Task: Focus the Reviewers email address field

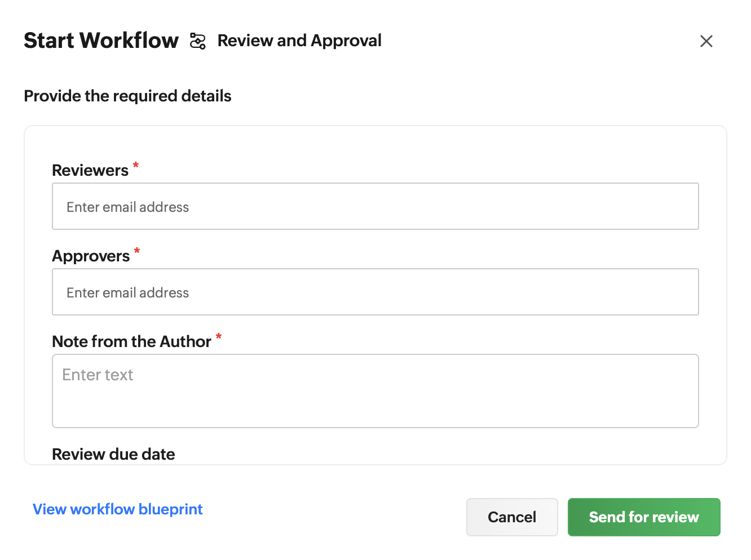Action: point(375,206)
